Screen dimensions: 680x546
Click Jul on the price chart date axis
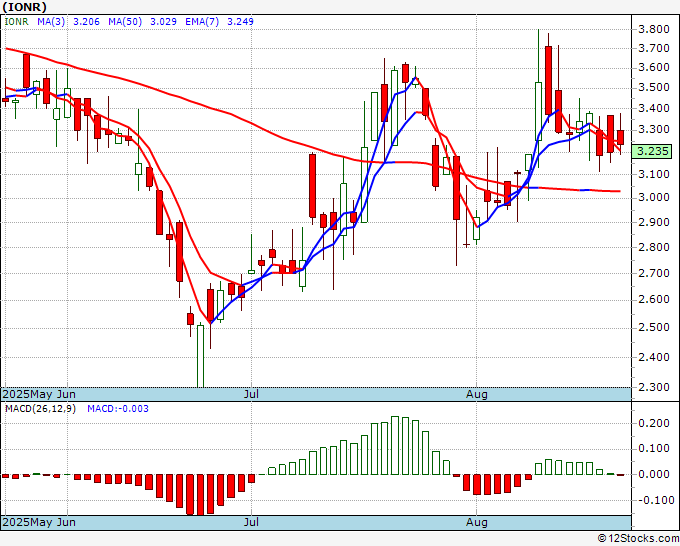251,394
